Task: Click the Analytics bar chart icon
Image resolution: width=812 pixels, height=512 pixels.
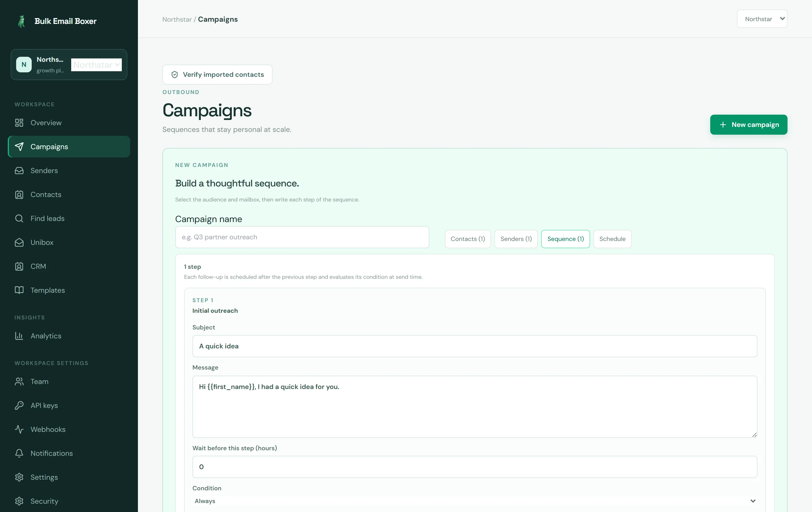Action: (x=19, y=336)
